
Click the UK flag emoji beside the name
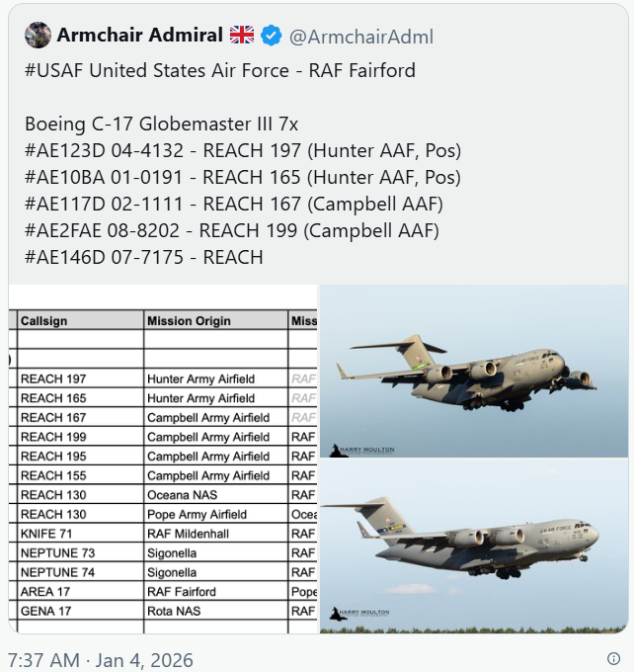[x=242, y=36]
